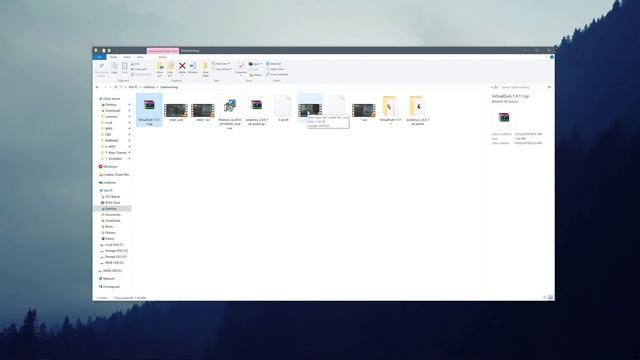Click This PC in the address breadcrumb
The image size is (640, 360).
pyautogui.click(x=133, y=87)
